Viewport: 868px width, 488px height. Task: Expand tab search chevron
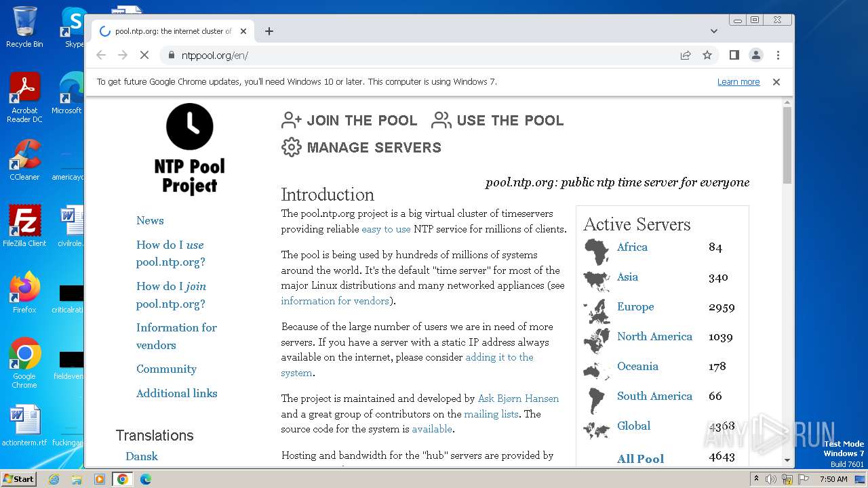pyautogui.click(x=713, y=31)
